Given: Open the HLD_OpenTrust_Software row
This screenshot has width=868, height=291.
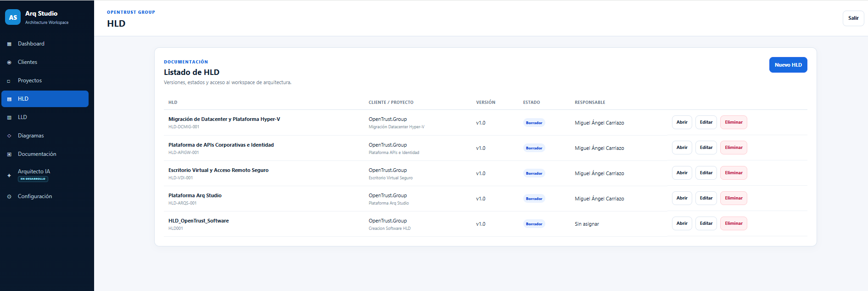Looking at the screenshot, I should pos(682,223).
